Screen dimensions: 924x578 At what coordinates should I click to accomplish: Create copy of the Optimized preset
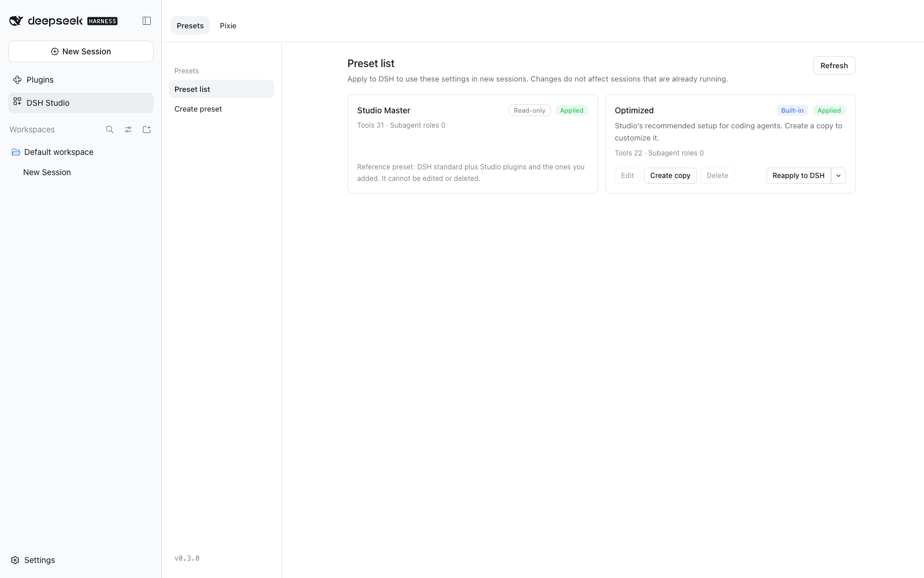(670, 176)
